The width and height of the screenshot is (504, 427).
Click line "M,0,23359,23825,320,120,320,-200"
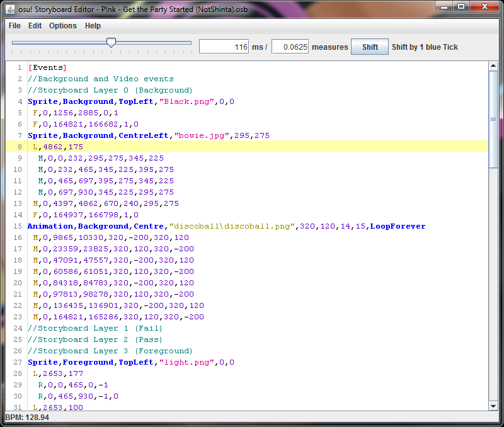point(113,249)
